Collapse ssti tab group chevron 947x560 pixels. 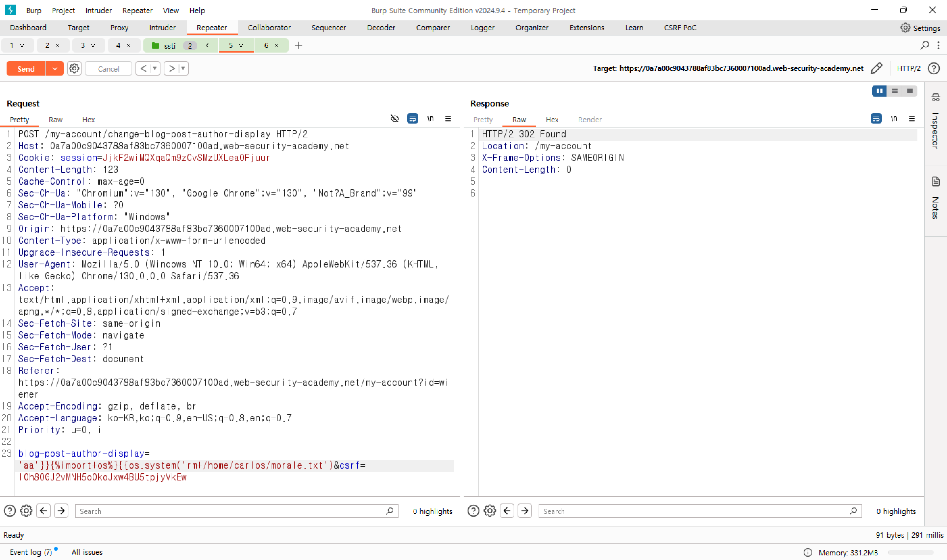[207, 45]
